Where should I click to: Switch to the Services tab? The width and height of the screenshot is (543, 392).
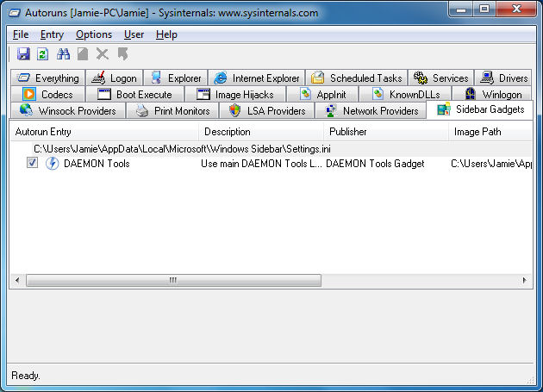pos(440,78)
